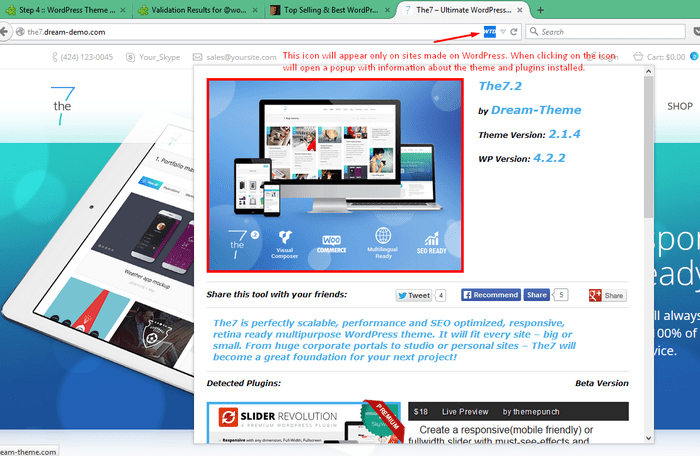Viewport: 700px width, 456px height.
Task: Select The7 – Ultimate WordPress tab
Action: 463,10
